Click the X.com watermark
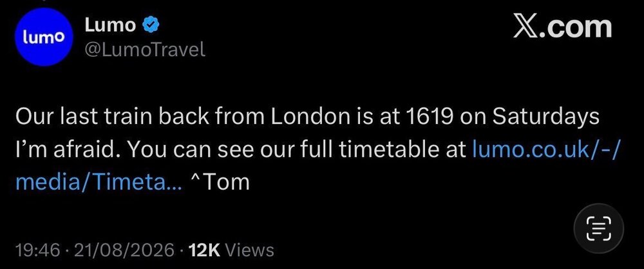Image resolution: width=644 pixels, height=269 pixels. [x=563, y=26]
